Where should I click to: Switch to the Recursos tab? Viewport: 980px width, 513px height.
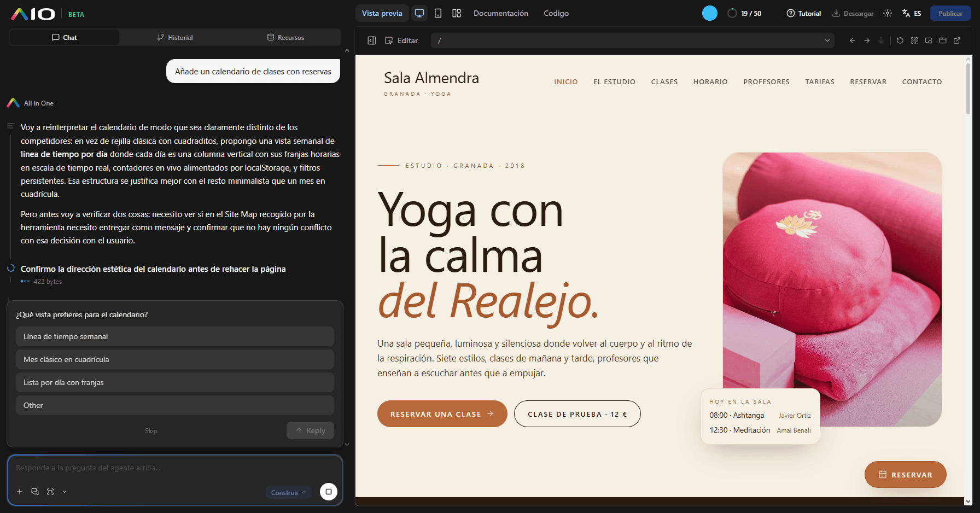[285, 37]
